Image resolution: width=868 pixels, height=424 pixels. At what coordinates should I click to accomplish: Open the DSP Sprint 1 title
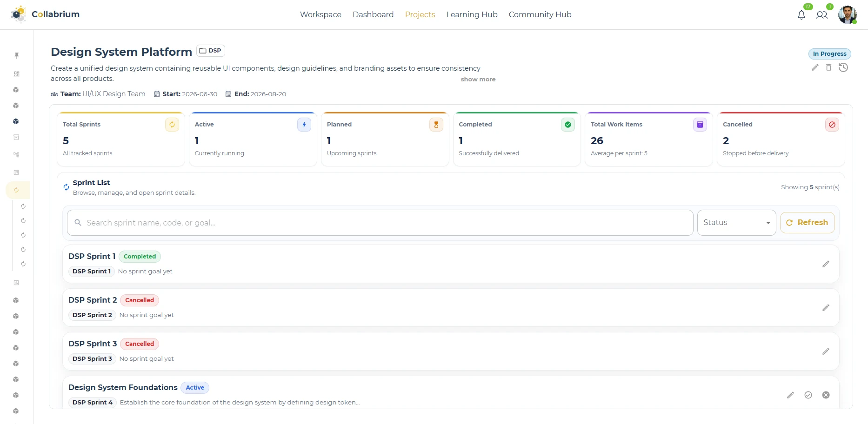pos(92,256)
